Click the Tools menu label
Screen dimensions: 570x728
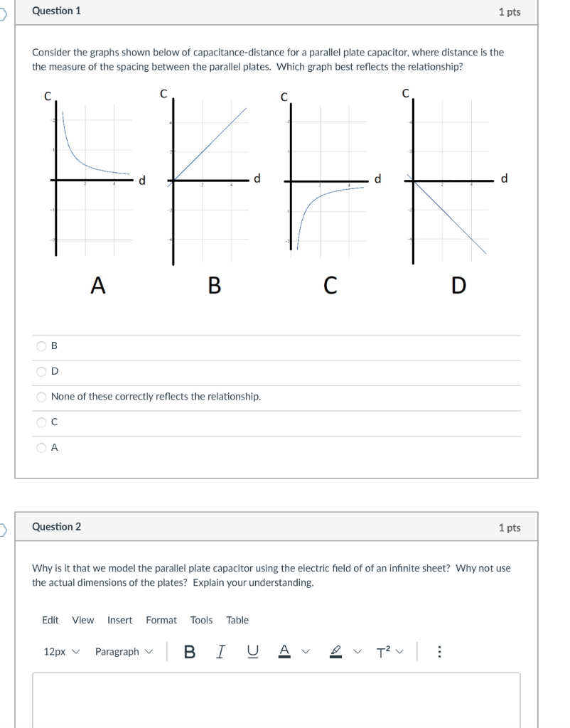click(201, 620)
